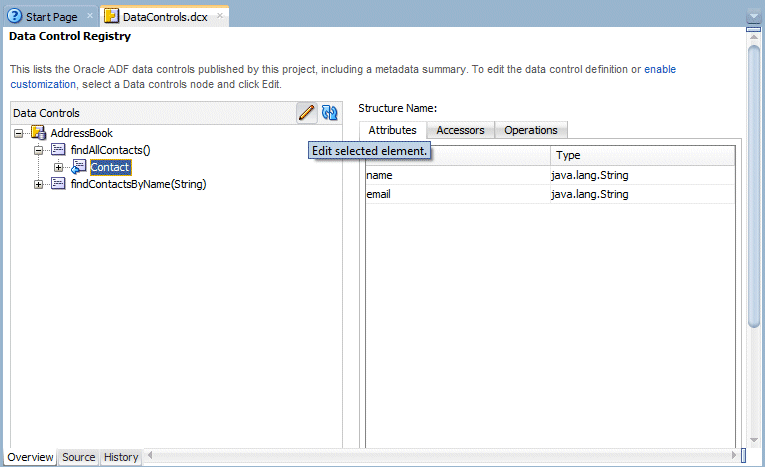
Task: Click java.lang.String type in name row
Action: click(x=643, y=175)
